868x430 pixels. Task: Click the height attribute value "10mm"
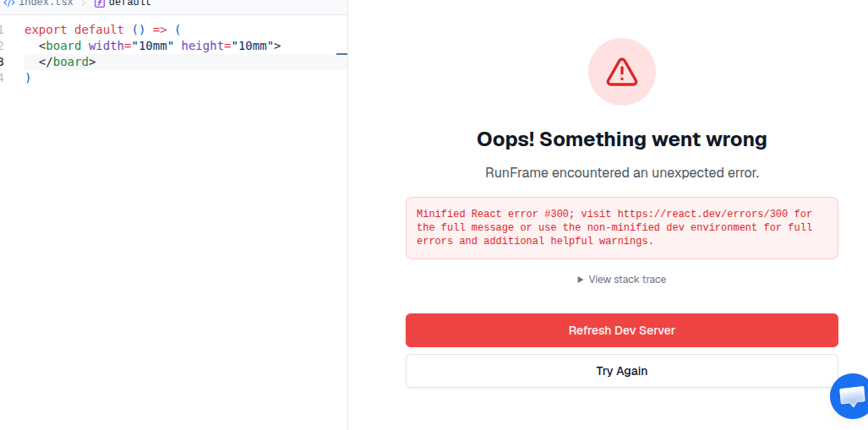tap(253, 46)
